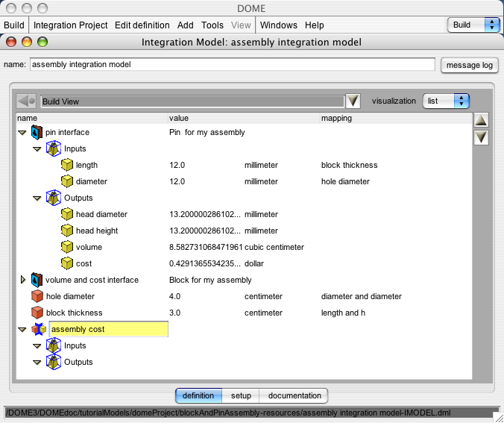Screen dimensions: 504x423
Task: Move selected item up with the up arrow
Action: pyautogui.click(x=481, y=120)
